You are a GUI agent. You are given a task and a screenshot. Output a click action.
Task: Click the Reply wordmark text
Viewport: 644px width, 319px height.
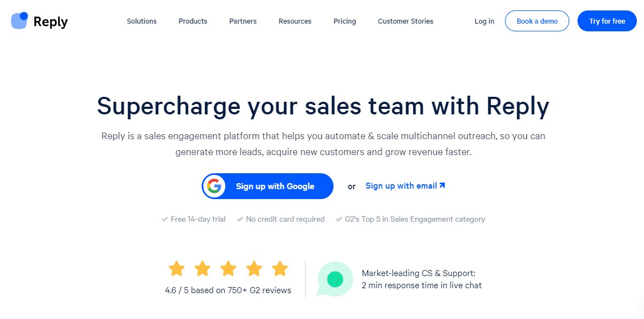[x=51, y=21]
